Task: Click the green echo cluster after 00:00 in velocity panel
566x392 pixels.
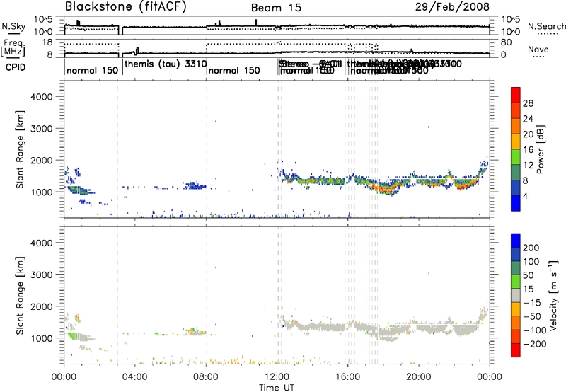Action: pyautogui.click(x=74, y=335)
